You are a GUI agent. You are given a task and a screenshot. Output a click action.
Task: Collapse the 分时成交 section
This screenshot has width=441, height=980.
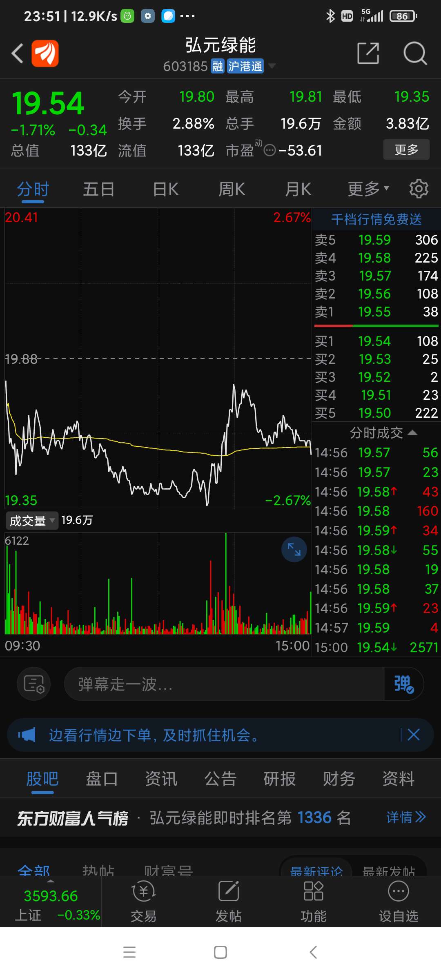[383, 432]
